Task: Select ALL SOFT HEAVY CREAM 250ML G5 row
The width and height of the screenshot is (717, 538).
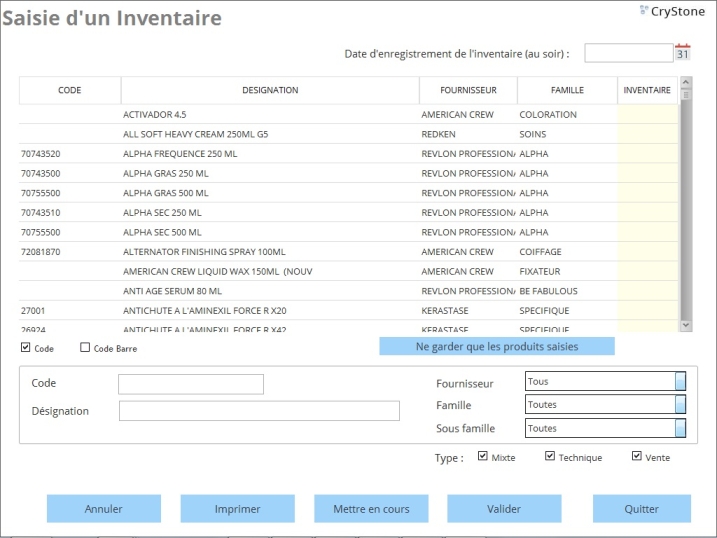Action: pos(348,134)
